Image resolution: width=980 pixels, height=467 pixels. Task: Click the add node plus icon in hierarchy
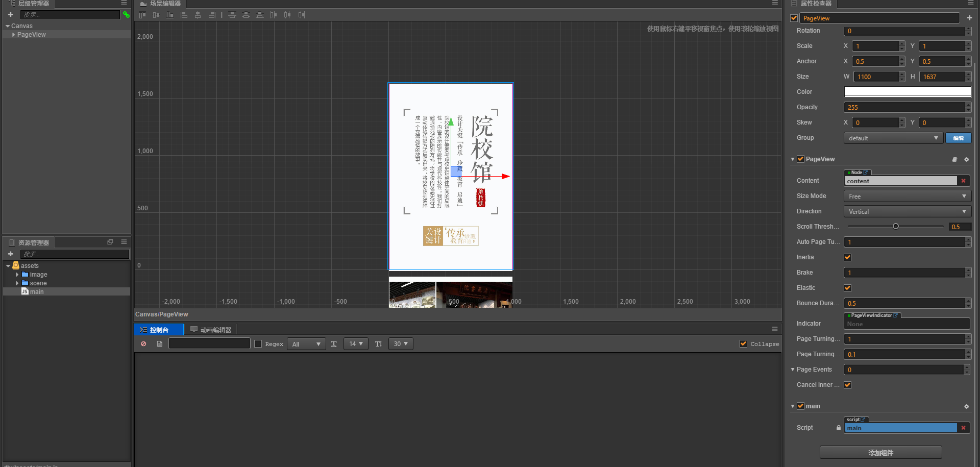point(10,15)
